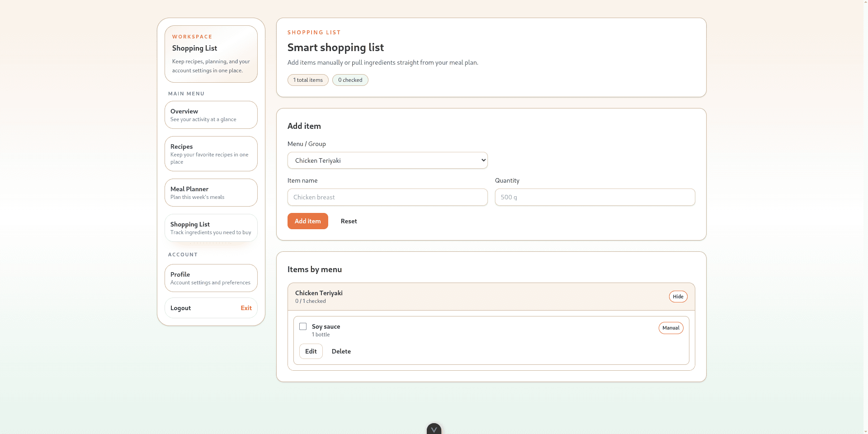Open Profile account settings
Viewport: 868px width, 434px height.
(x=211, y=278)
